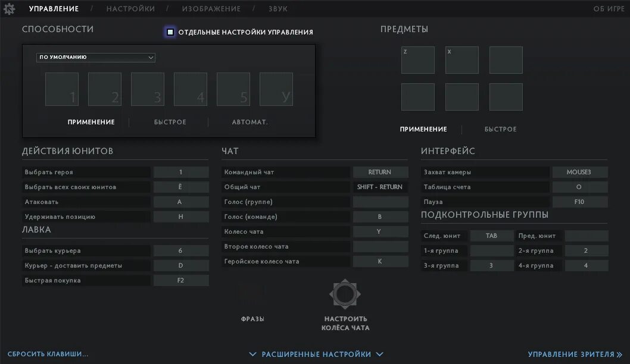
Task: Change 'Колесо чата' Y binding
Action: click(x=381, y=231)
